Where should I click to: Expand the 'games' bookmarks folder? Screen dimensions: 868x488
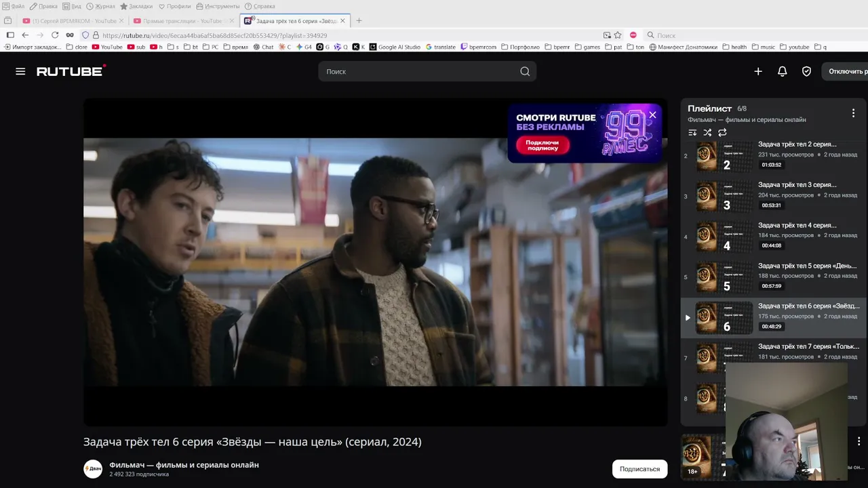587,47
